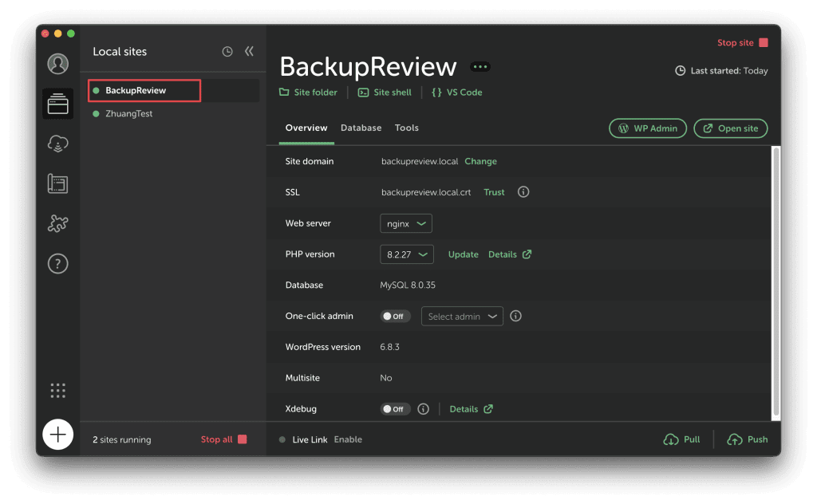Open the user account avatar icon
Viewport: 817px width, 504px height.
click(x=57, y=64)
